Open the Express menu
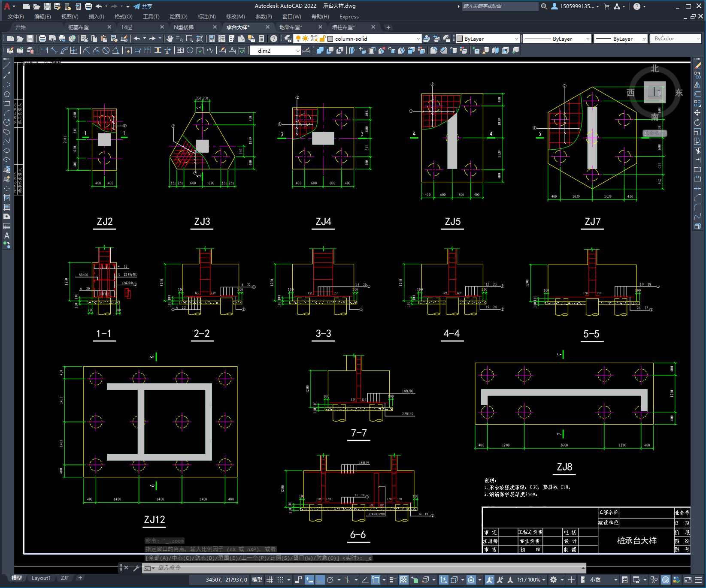 (349, 17)
